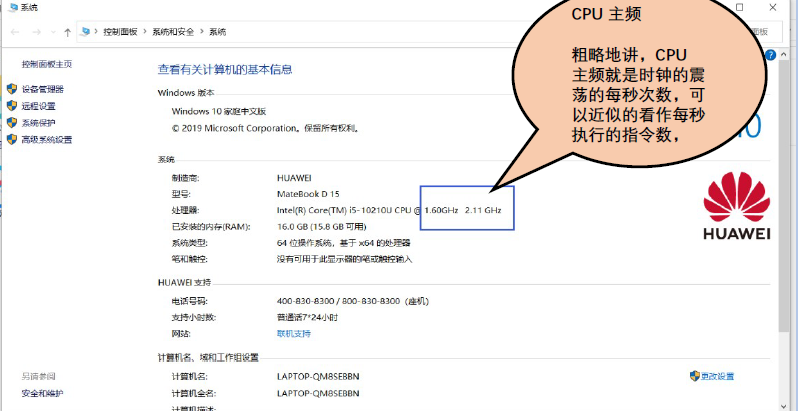This screenshot has width=798, height=411.
Task: Click the HUAWEI logo image
Action: pyautogui.click(x=736, y=205)
